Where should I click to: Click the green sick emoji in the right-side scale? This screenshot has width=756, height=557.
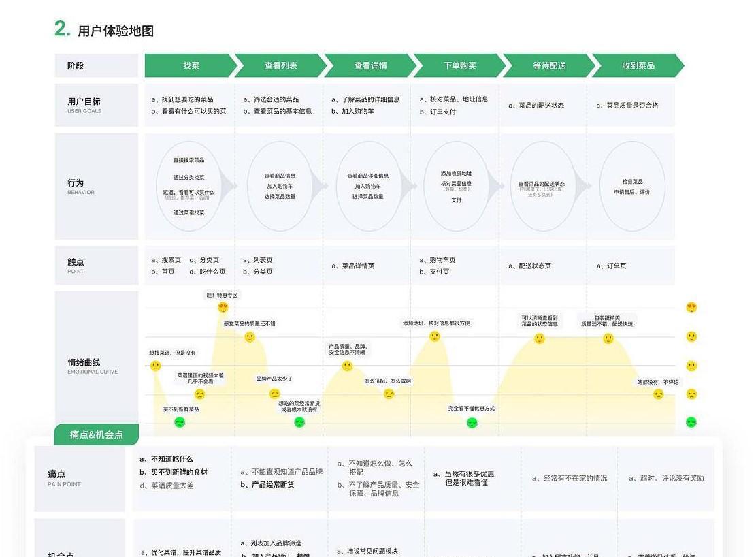click(x=691, y=422)
